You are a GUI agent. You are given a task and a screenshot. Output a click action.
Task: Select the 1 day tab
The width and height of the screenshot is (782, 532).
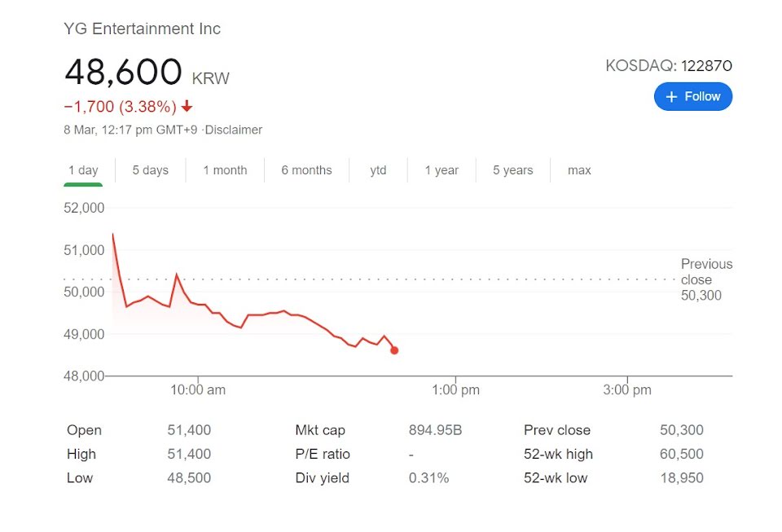[x=83, y=170]
